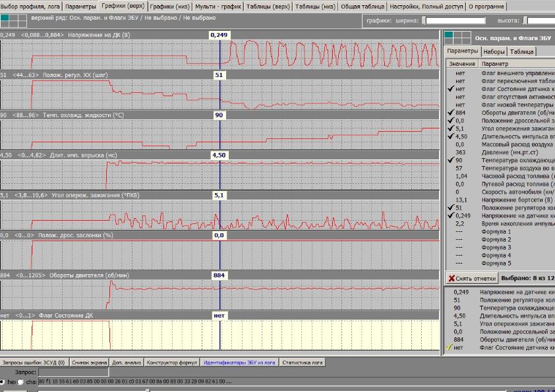555x392 pixels.
Task: Click the '884' cursor value label on the RPM graph
Action: click(219, 275)
